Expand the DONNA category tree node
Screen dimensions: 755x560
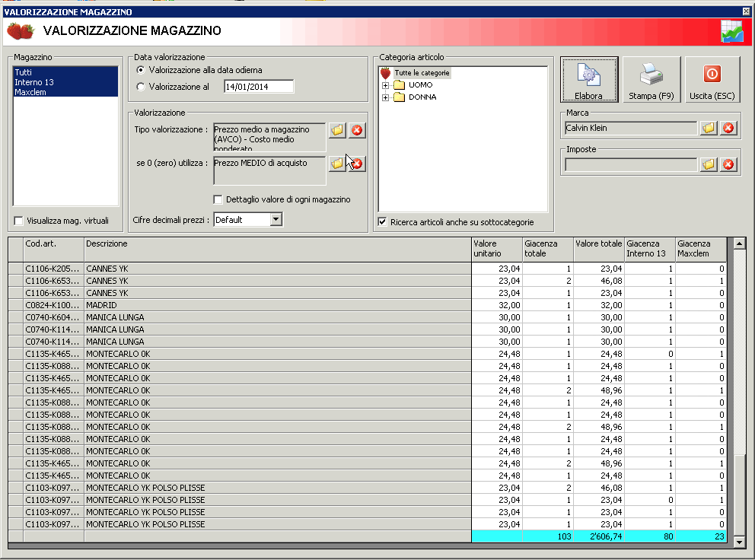pyautogui.click(x=385, y=97)
